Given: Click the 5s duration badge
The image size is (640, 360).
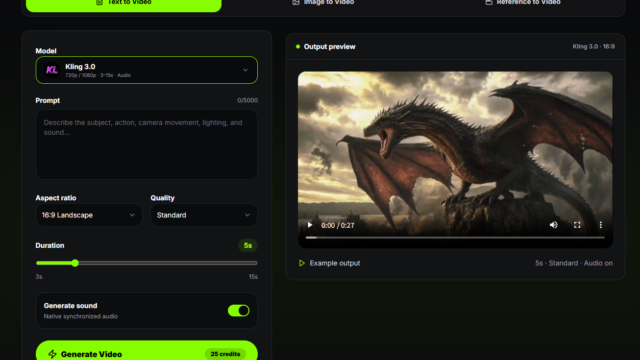Looking at the screenshot, I should (x=248, y=245).
